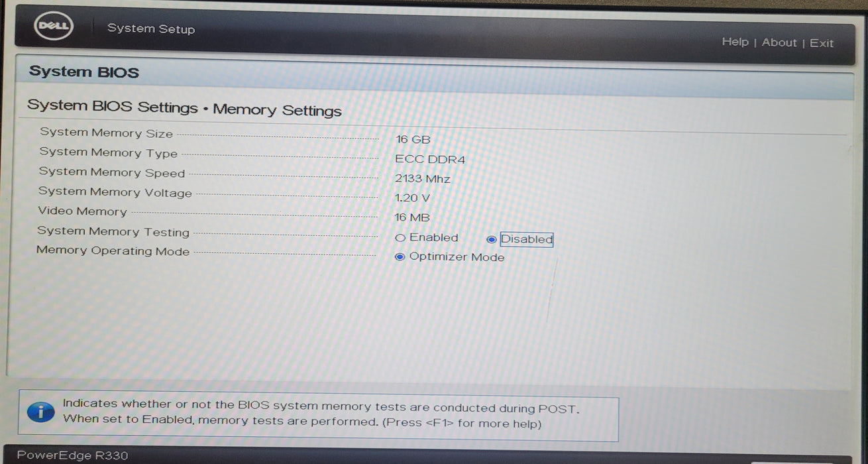Click the 16 GB memory size value
Image resolution: width=868 pixels, height=464 pixels.
(413, 139)
